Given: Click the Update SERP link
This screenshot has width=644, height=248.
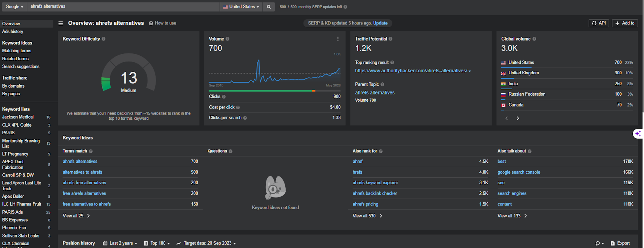Looking at the screenshot, I should pyautogui.click(x=380, y=23).
